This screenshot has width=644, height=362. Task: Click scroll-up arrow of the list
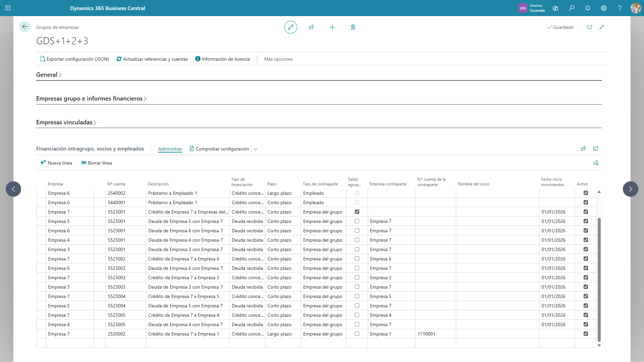(x=599, y=192)
